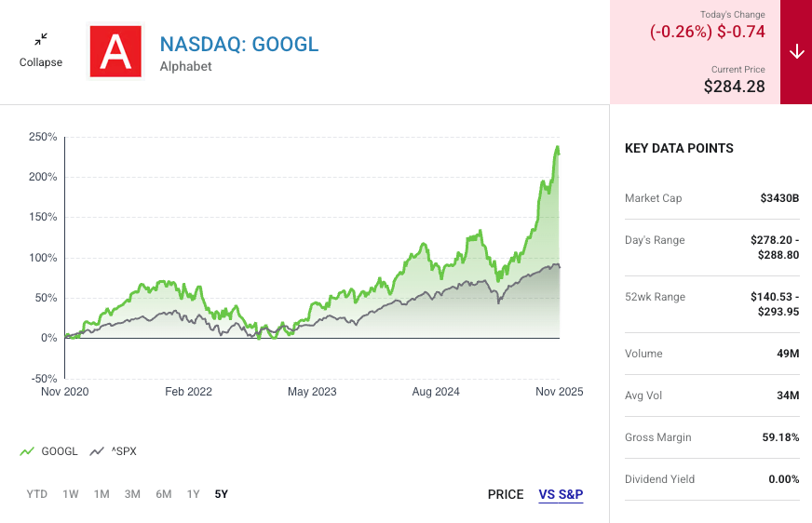Click the down arrow price change icon
Viewport: 812px width, 523px height.
[x=796, y=52]
